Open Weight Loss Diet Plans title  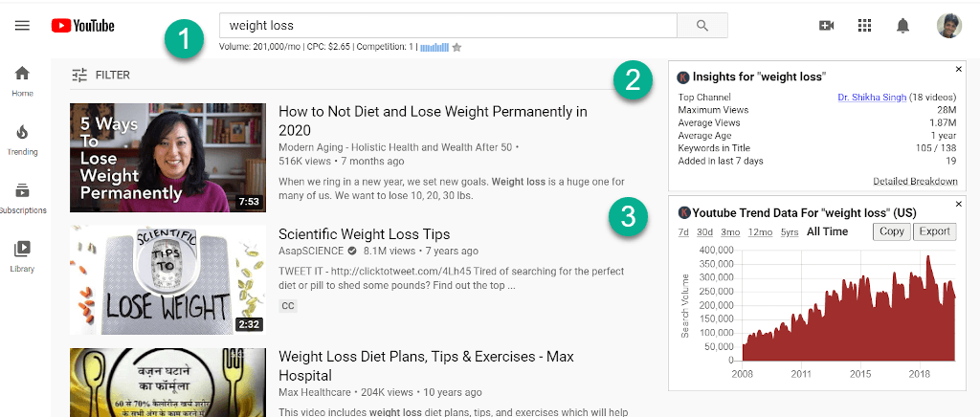point(426,365)
